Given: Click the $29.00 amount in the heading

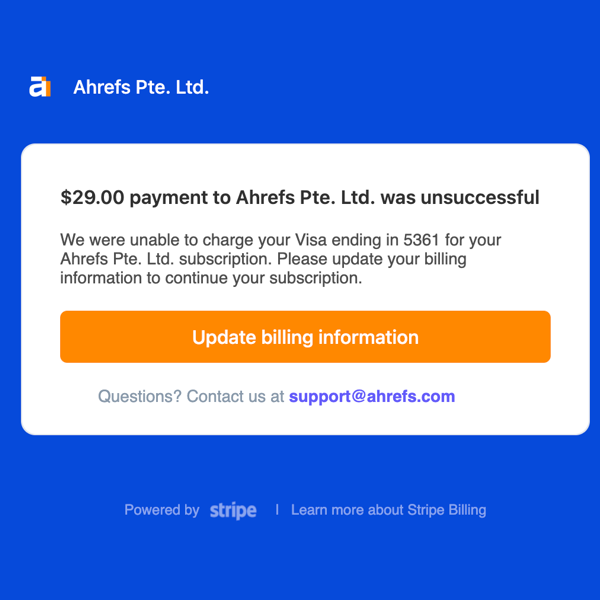Looking at the screenshot, I should click(92, 197).
